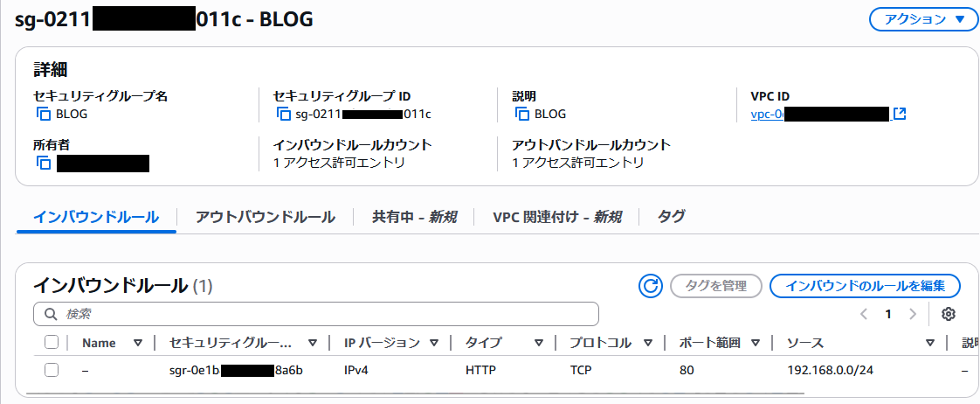Screen dimensions: 980x404
Task: Go to next page arrow
Action: pyautogui.click(x=913, y=314)
